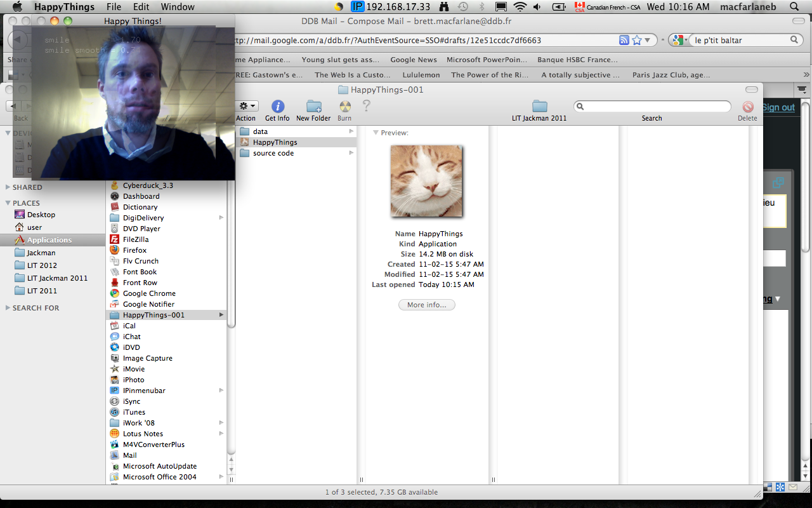Click the Sign out link

click(x=778, y=107)
